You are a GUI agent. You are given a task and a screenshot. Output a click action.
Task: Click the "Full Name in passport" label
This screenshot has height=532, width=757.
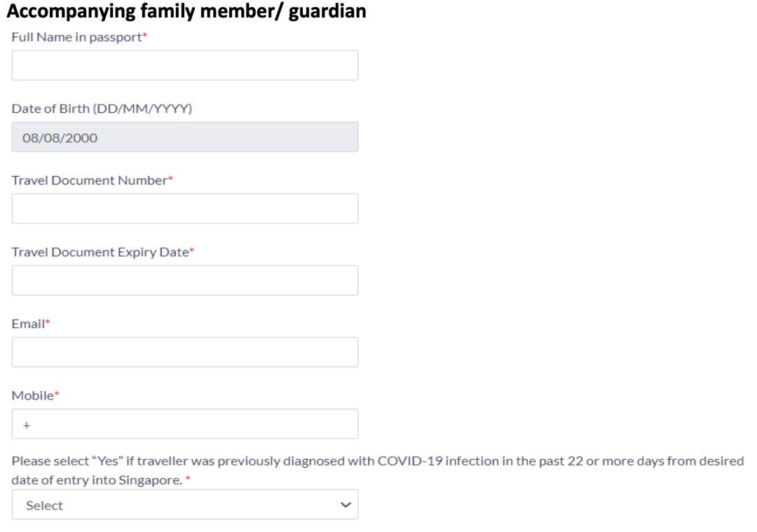(x=76, y=36)
